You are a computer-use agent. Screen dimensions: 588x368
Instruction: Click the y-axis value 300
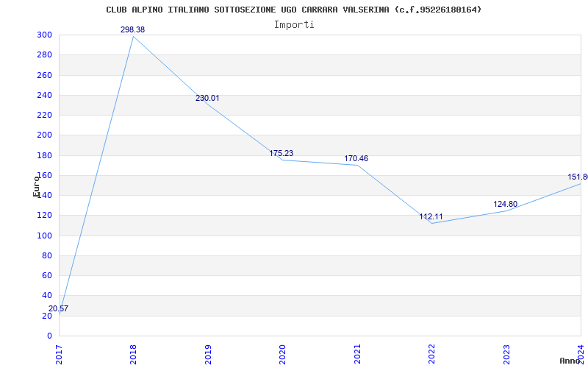[x=44, y=35]
